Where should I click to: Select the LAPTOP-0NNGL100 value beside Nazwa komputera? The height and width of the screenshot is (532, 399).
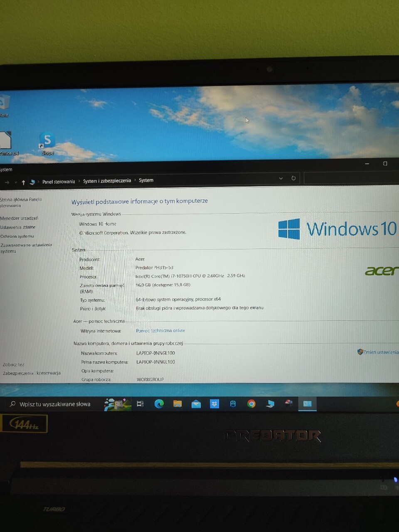(x=155, y=353)
